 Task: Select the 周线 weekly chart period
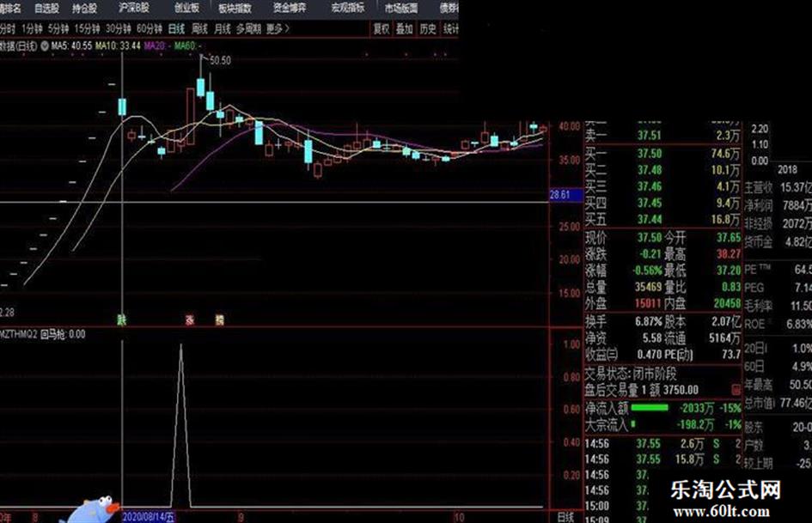[199, 29]
